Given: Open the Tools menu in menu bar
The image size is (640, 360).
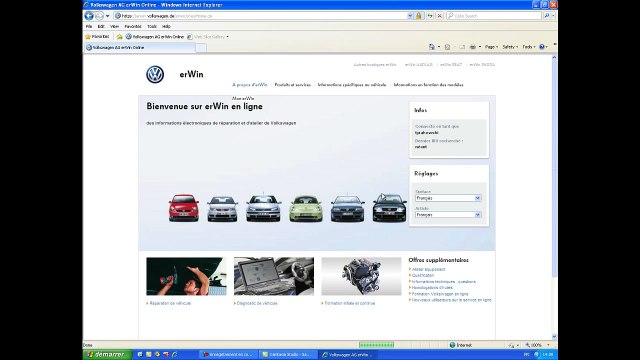Looking at the screenshot, I should pos(152,27).
